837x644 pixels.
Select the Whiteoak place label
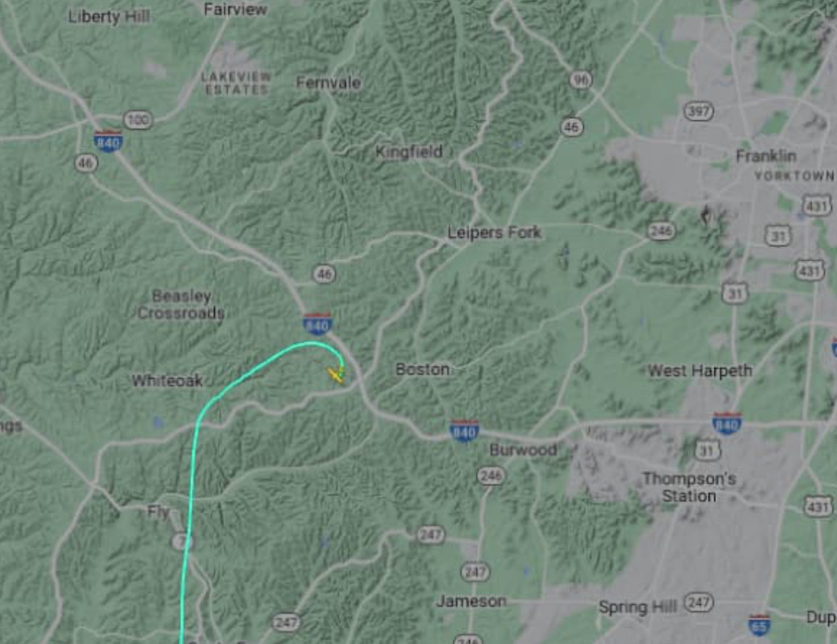pos(167,381)
